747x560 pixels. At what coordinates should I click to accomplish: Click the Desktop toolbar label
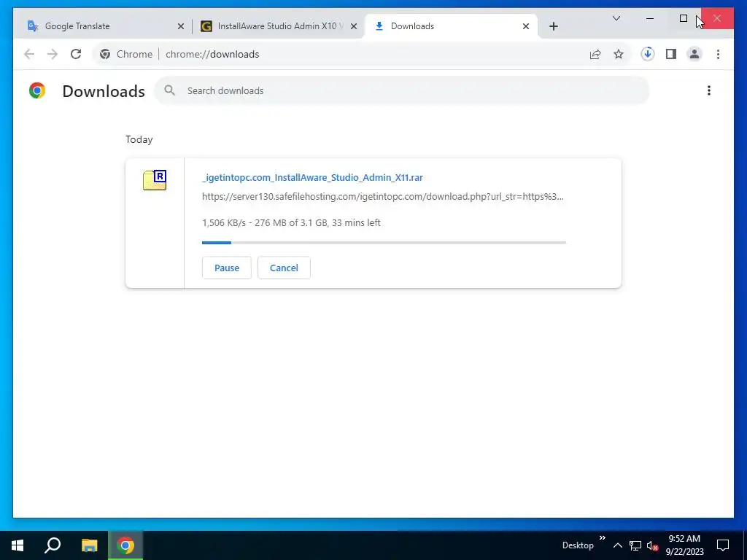tap(578, 545)
